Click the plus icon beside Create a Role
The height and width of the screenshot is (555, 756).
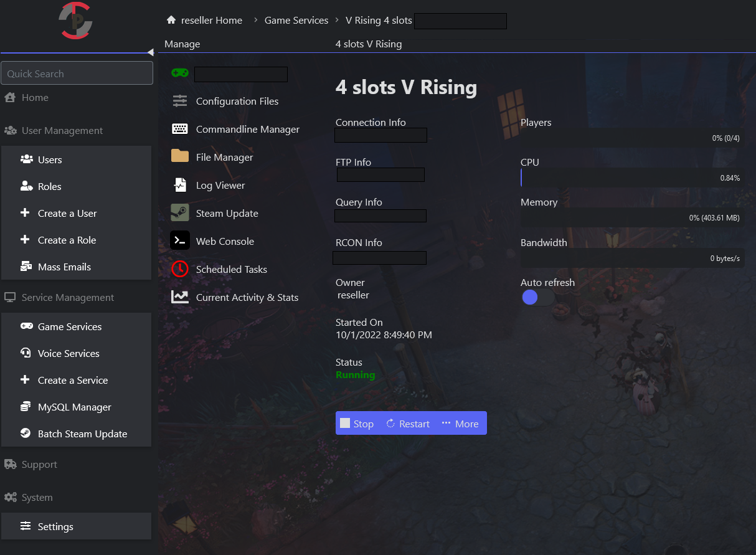(x=25, y=240)
